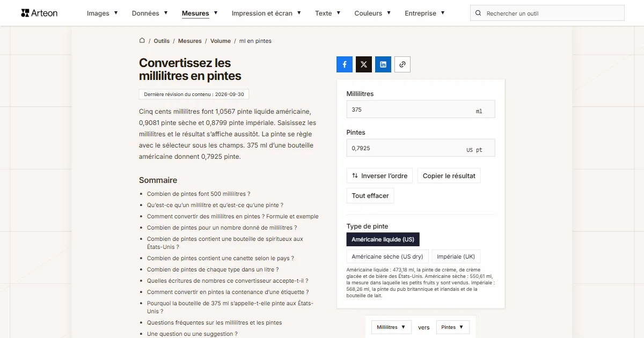Open the Millilitres source unit dropdown
This screenshot has width=644, height=338.
pyautogui.click(x=391, y=327)
